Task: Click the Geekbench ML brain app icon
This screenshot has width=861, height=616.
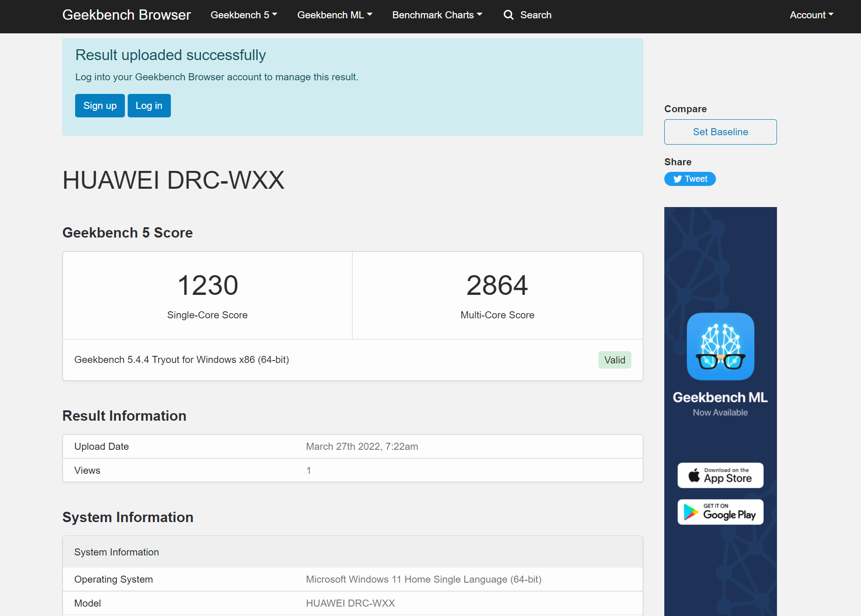Action: (x=720, y=346)
